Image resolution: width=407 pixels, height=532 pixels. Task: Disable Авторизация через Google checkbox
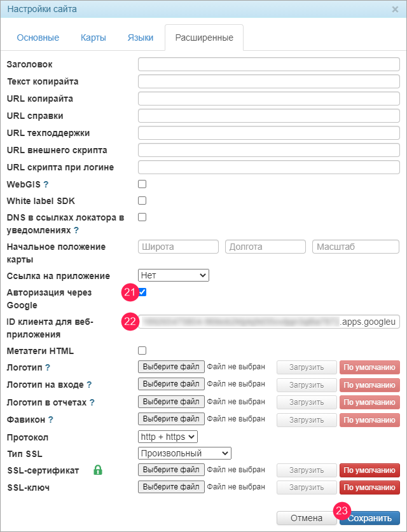pos(143,292)
